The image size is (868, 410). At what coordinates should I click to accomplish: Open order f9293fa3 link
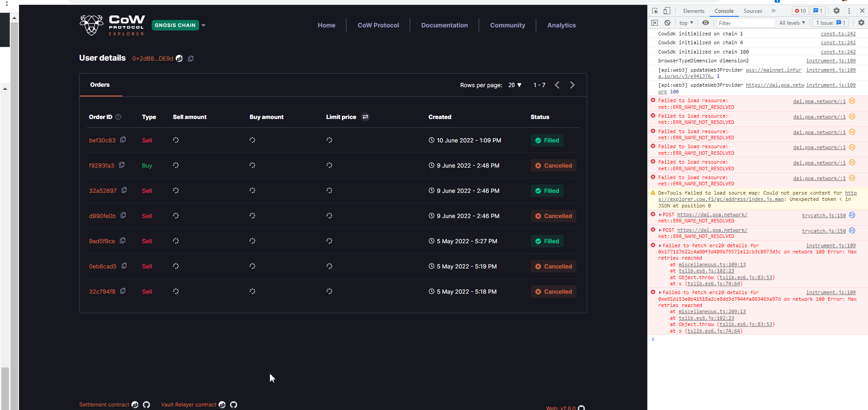101,165
